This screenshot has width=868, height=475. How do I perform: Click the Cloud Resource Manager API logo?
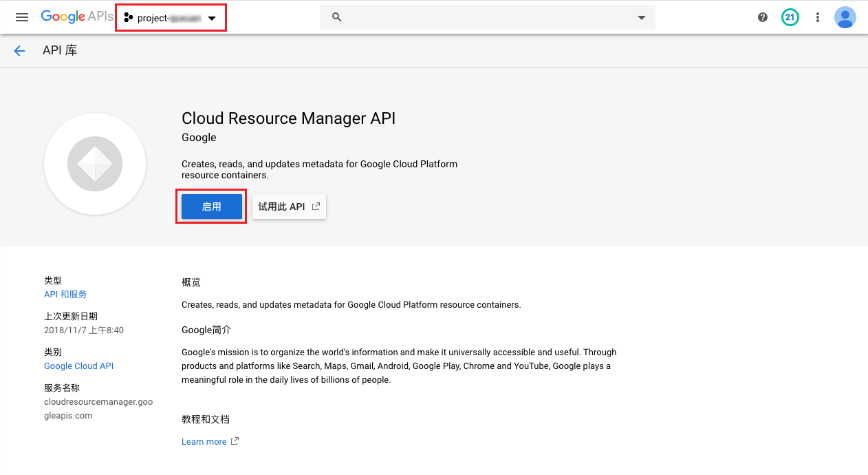click(x=95, y=164)
